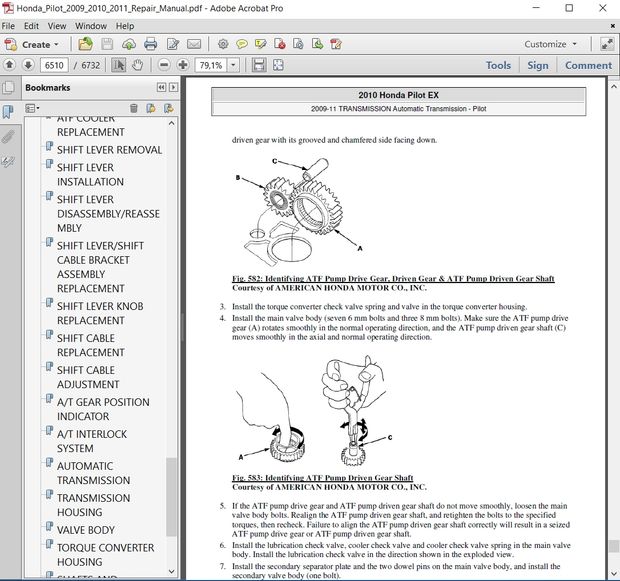620x581 pixels.
Task: Click the new bookmark icon
Action: [x=151, y=108]
